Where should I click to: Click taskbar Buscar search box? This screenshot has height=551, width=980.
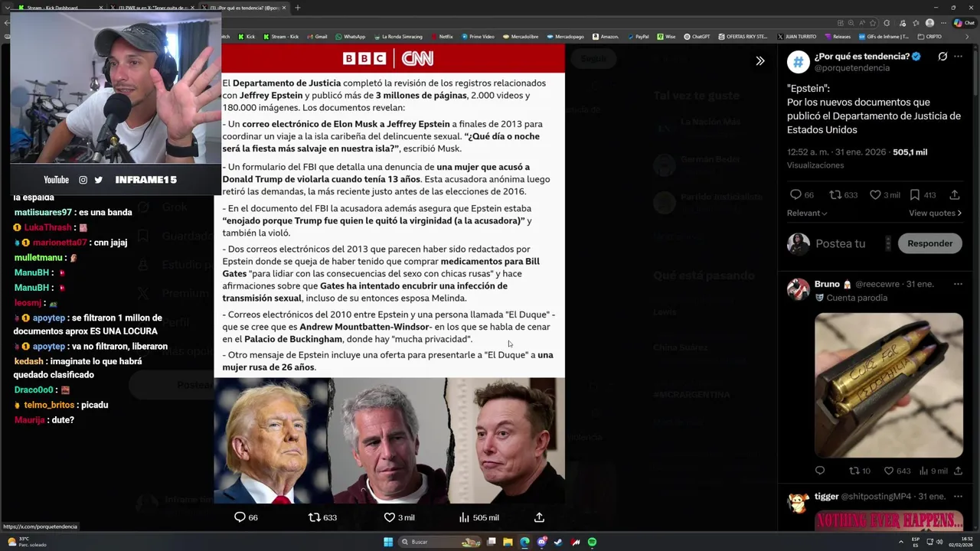click(440, 542)
